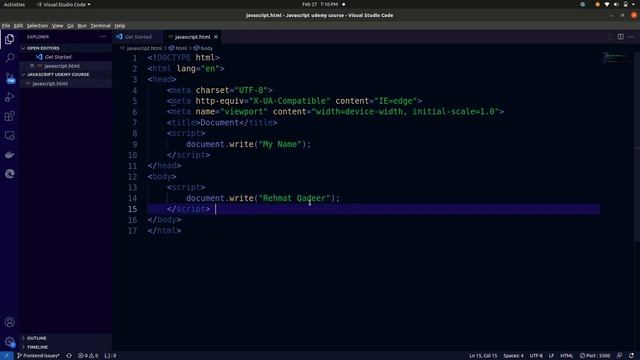Open the Selection menu
640x360 pixels.
coord(37,26)
